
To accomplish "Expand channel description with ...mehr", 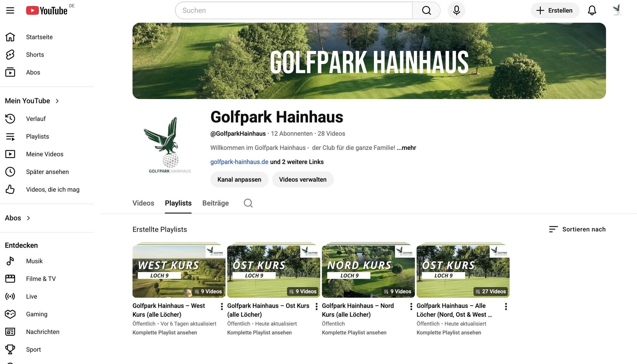I will 406,148.
